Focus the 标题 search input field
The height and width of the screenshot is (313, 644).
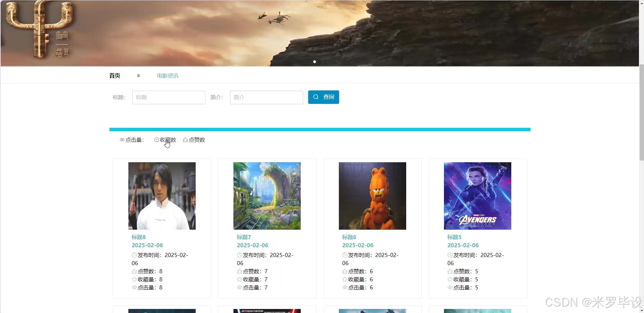(169, 97)
